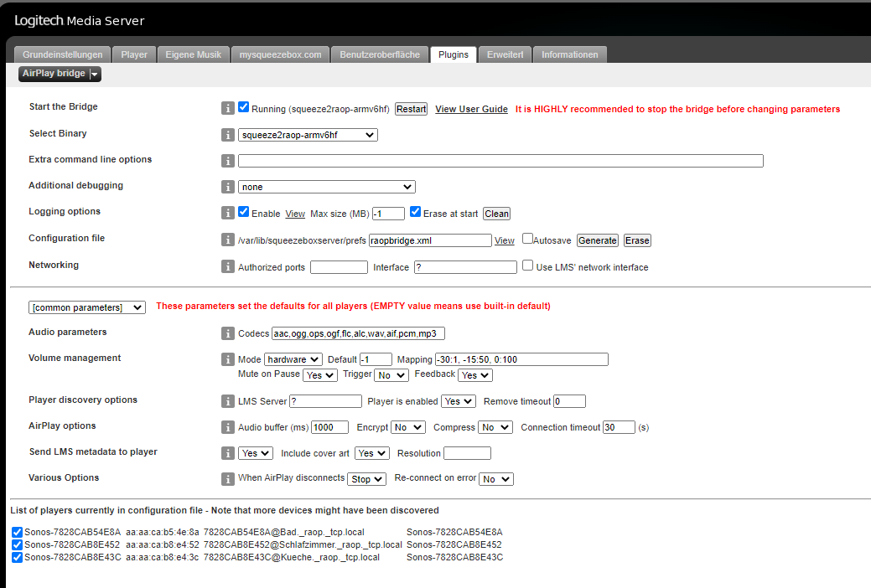This screenshot has height=588, width=871.
Task: Uncheck Erase at start
Action: click(415, 212)
